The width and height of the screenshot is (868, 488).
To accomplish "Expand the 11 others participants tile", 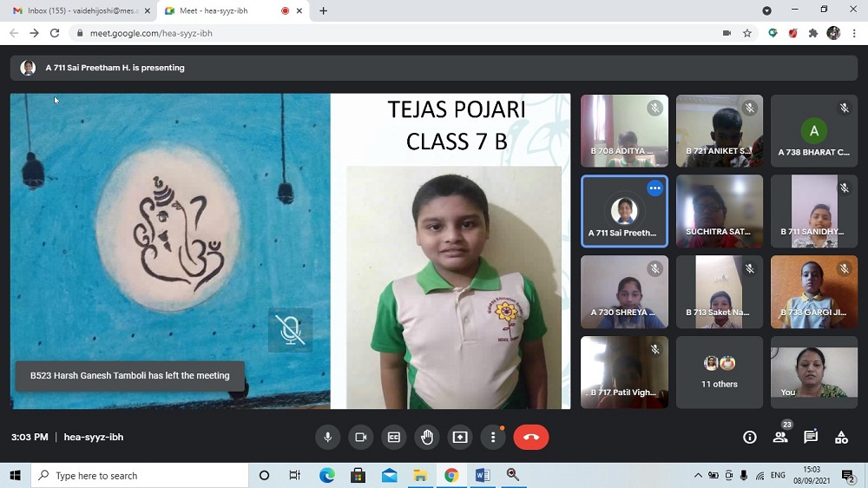I will tap(719, 372).
